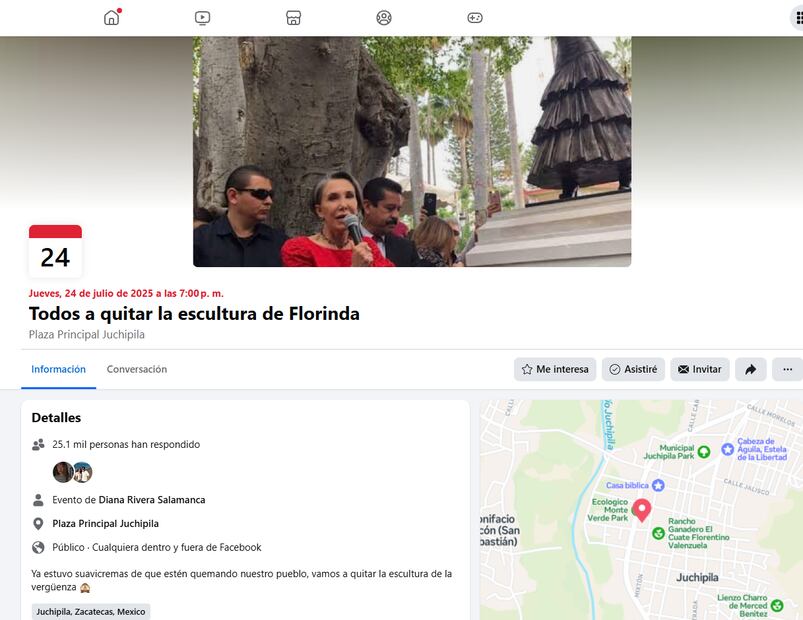Open the apps grid menu icon
This screenshot has height=620, width=803.
797,18
